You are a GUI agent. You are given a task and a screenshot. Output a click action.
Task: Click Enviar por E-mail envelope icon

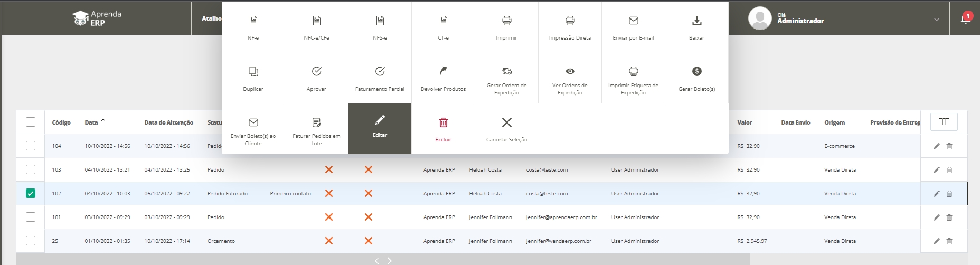pyautogui.click(x=633, y=21)
